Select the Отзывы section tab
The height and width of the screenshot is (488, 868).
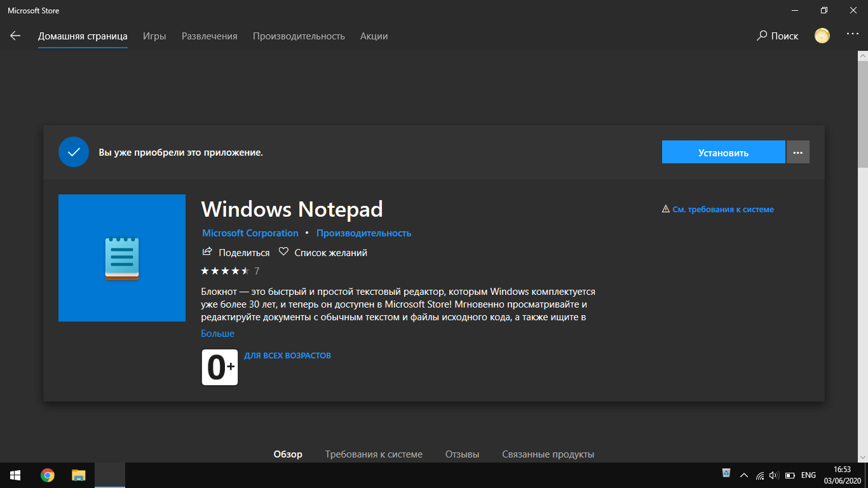462,454
